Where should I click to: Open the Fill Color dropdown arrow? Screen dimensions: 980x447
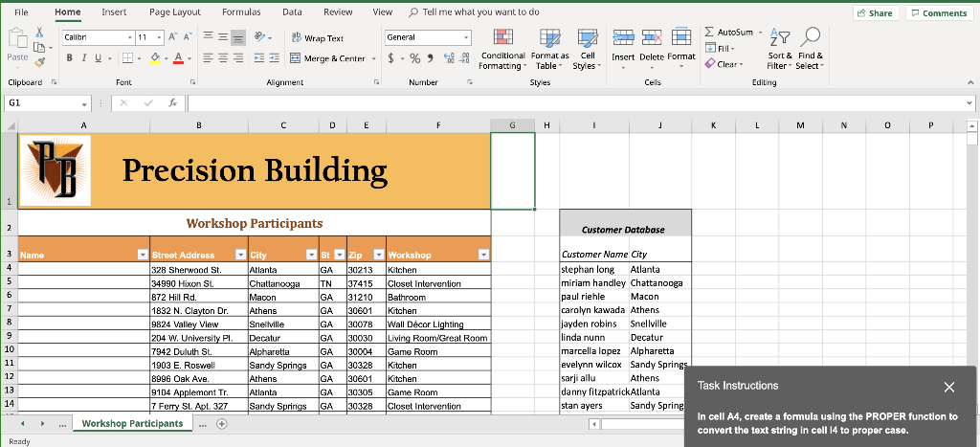(x=167, y=58)
